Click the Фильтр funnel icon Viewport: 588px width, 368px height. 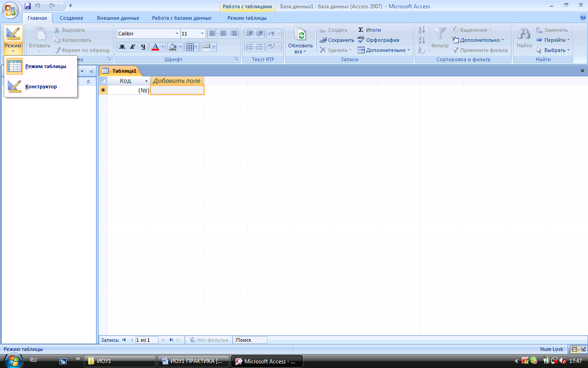click(x=440, y=34)
